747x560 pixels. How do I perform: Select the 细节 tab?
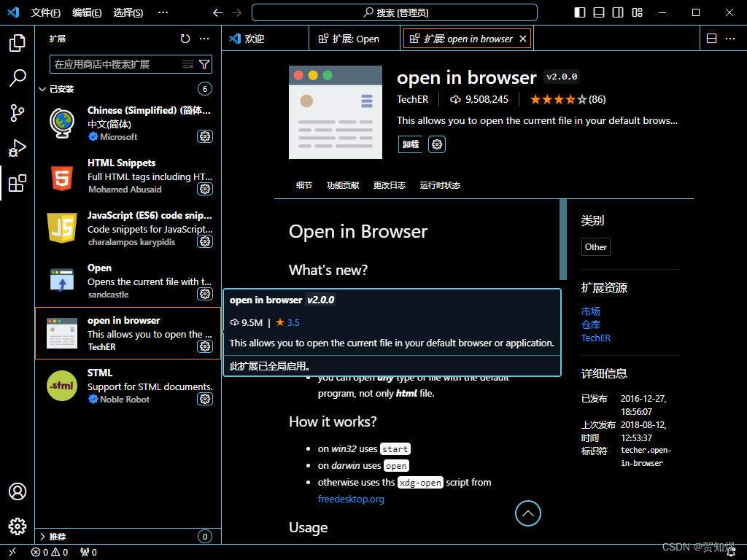tap(304, 185)
